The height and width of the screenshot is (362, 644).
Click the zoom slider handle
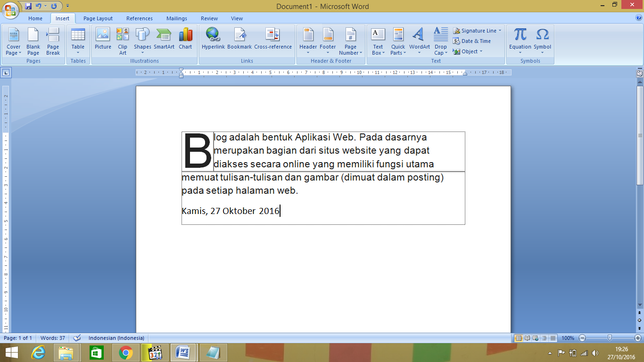tap(610, 338)
